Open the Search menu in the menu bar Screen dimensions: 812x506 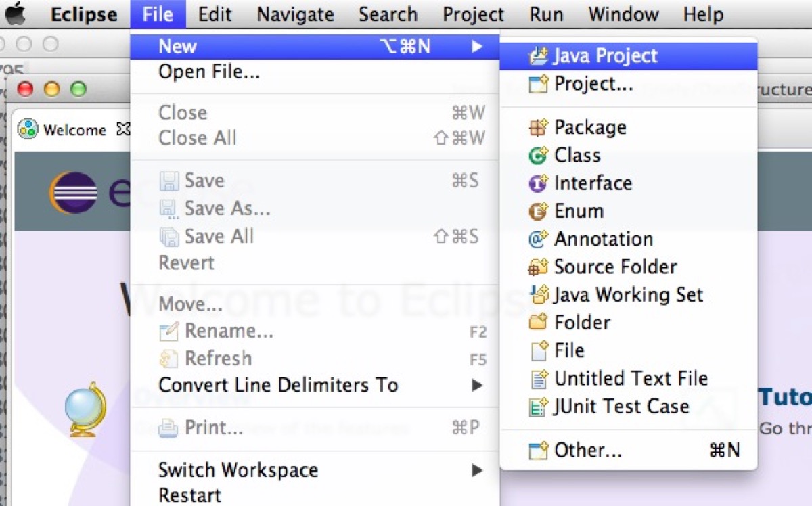point(388,14)
